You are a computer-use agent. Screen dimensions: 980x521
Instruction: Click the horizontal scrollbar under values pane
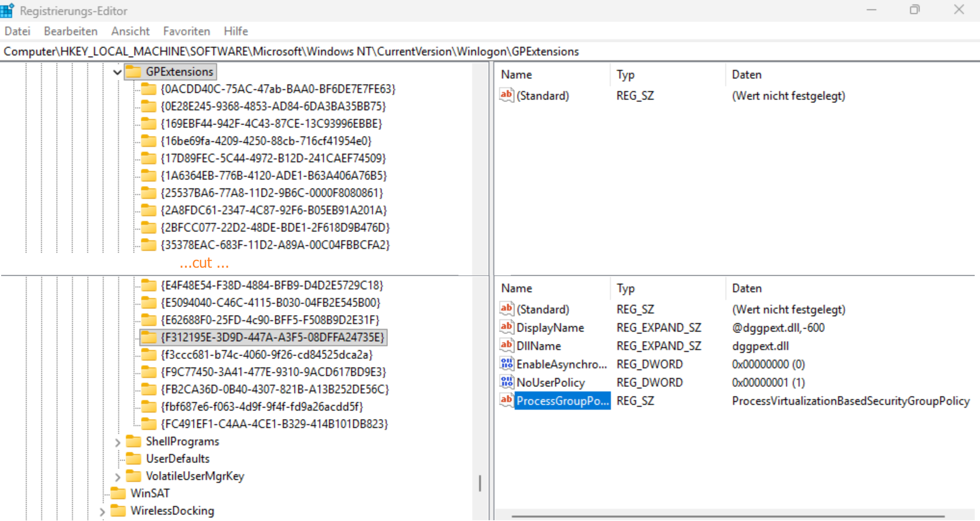coord(727,516)
